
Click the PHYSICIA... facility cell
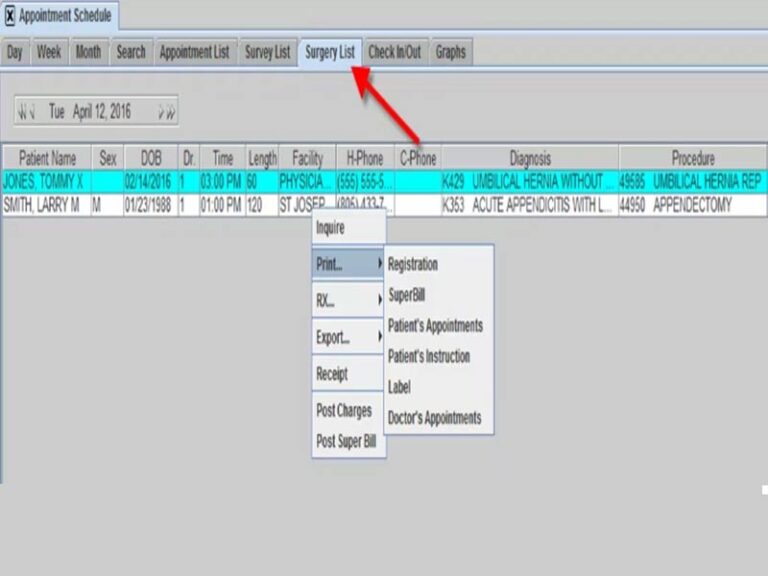(x=307, y=182)
